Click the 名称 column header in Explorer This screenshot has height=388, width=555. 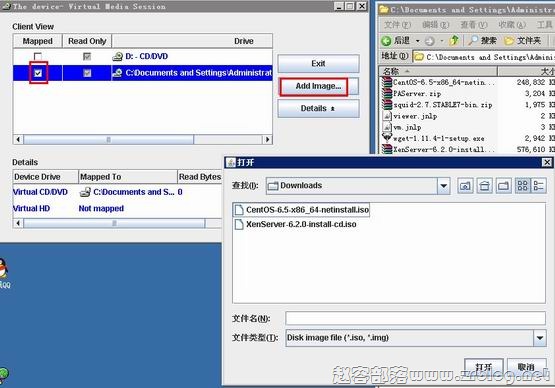[439, 71]
